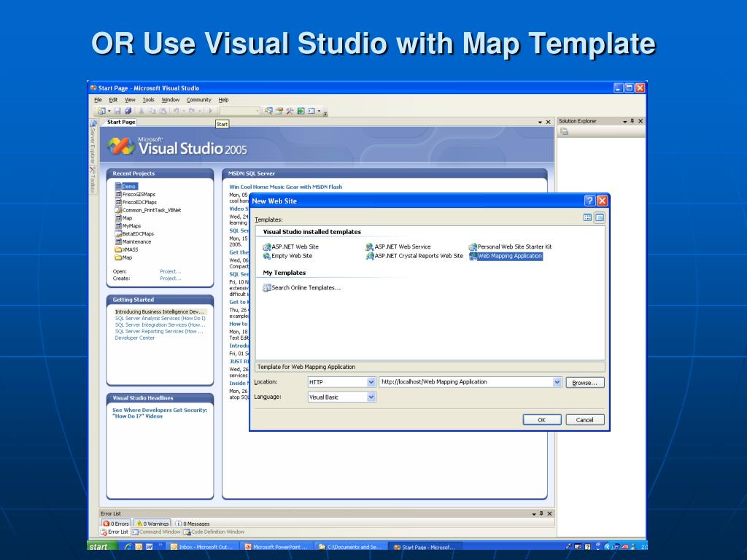Select Empty Web Site template

pyautogui.click(x=287, y=256)
